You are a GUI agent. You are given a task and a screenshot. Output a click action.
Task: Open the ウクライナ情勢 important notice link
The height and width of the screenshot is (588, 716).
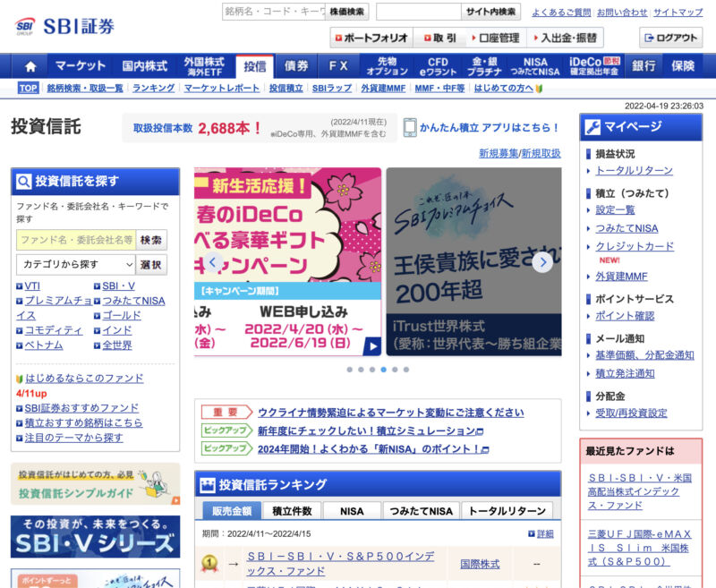391,413
